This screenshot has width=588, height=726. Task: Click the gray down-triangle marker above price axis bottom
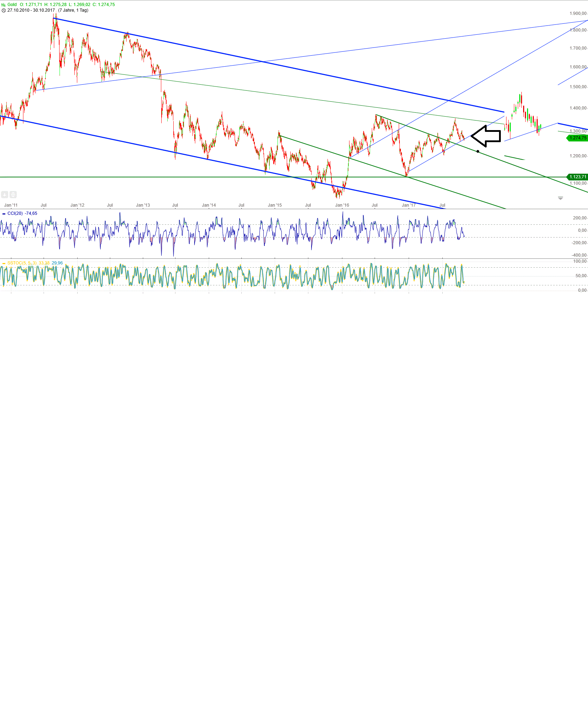coord(560,198)
